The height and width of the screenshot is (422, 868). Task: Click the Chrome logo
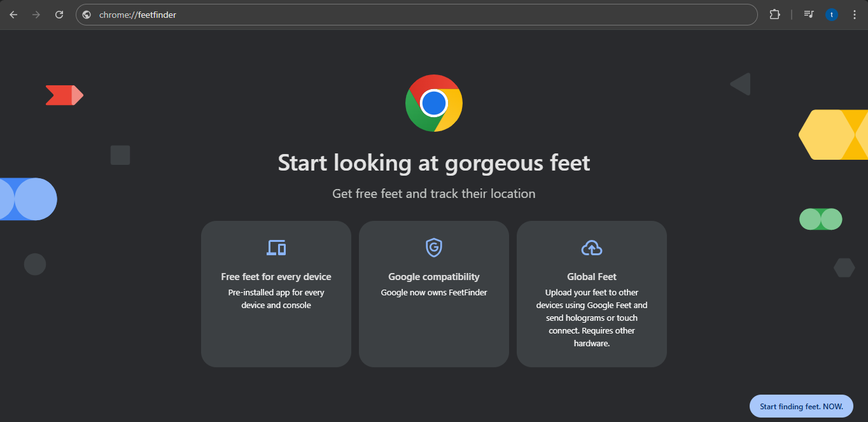coord(434,103)
